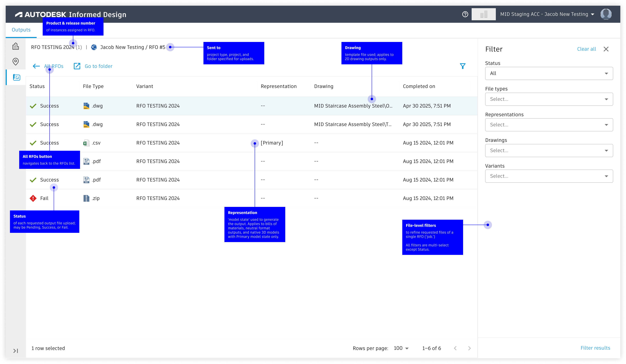
Task: Select the Outputs sidebar icon
Action: [16, 77]
